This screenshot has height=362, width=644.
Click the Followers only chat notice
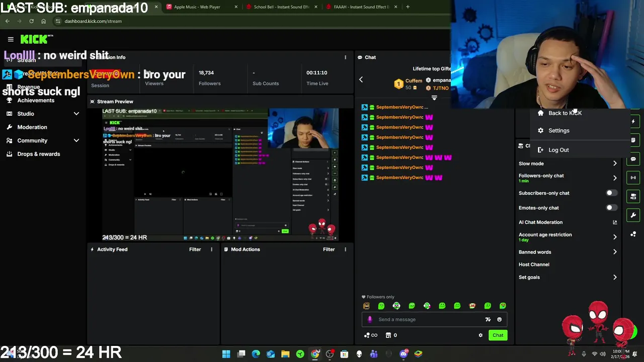click(x=378, y=297)
